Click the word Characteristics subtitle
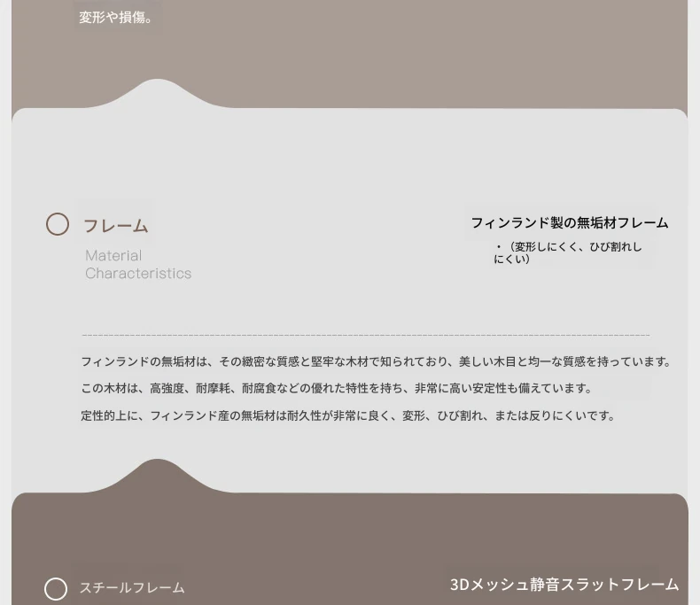The height and width of the screenshot is (605, 700). 138,274
